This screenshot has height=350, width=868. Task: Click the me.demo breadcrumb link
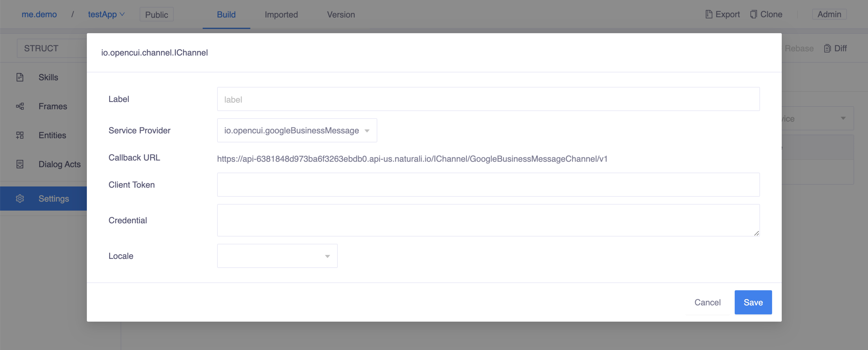coord(39,14)
